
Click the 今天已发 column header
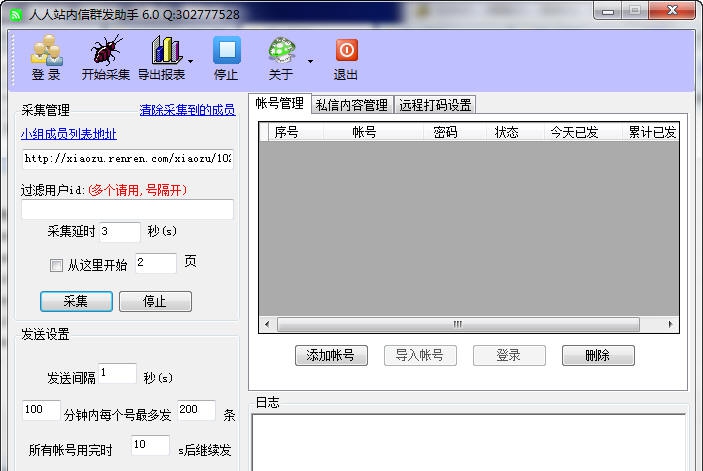coord(583,132)
